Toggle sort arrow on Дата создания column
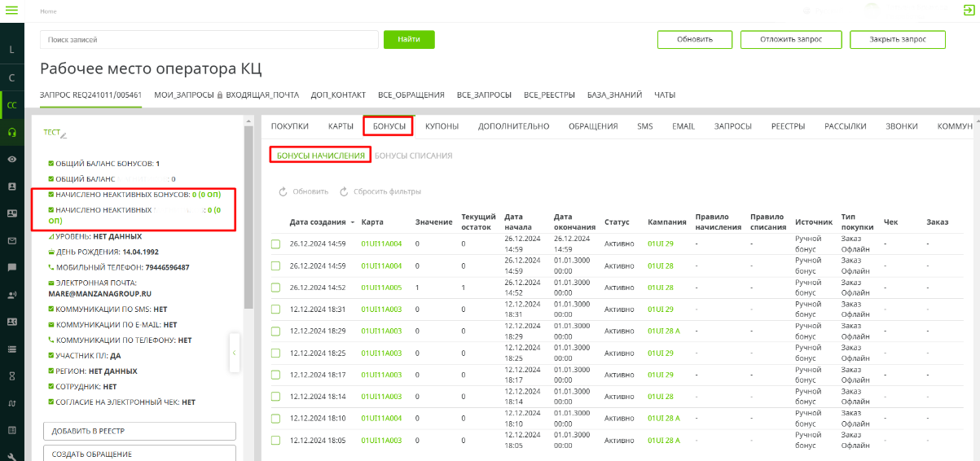Viewport: 980px width, 461px height. click(353, 222)
